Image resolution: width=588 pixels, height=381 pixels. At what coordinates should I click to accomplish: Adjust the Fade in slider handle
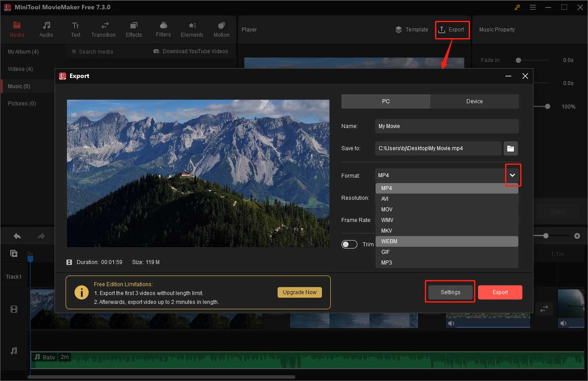point(518,60)
